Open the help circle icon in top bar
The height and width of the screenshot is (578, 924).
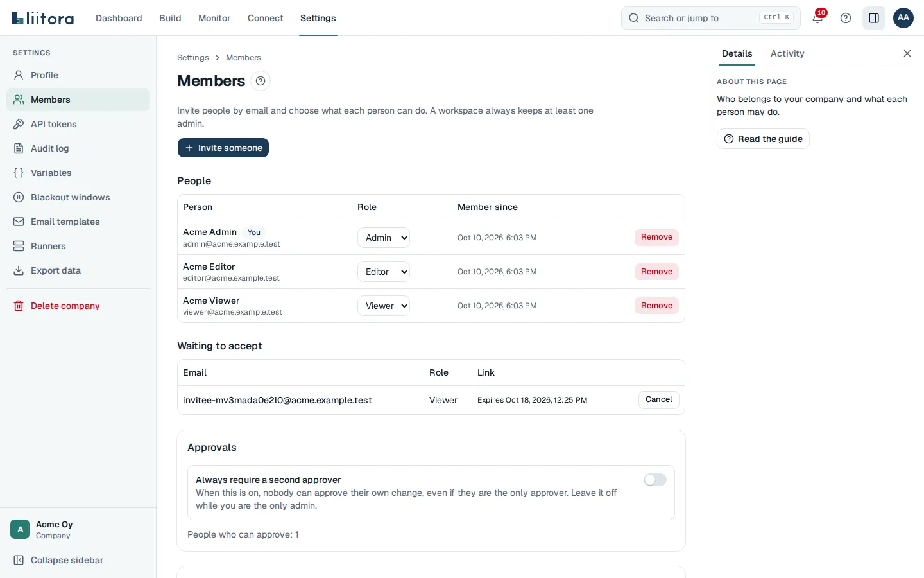click(x=846, y=18)
